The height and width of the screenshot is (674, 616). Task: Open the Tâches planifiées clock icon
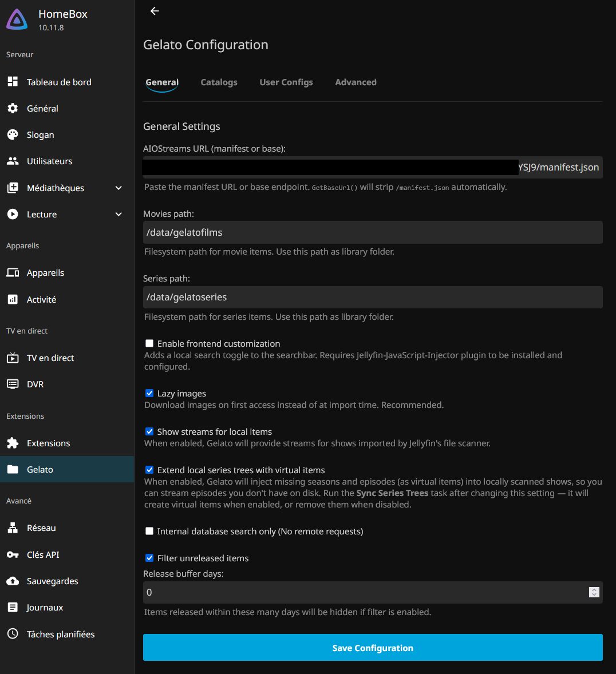click(x=13, y=633)
